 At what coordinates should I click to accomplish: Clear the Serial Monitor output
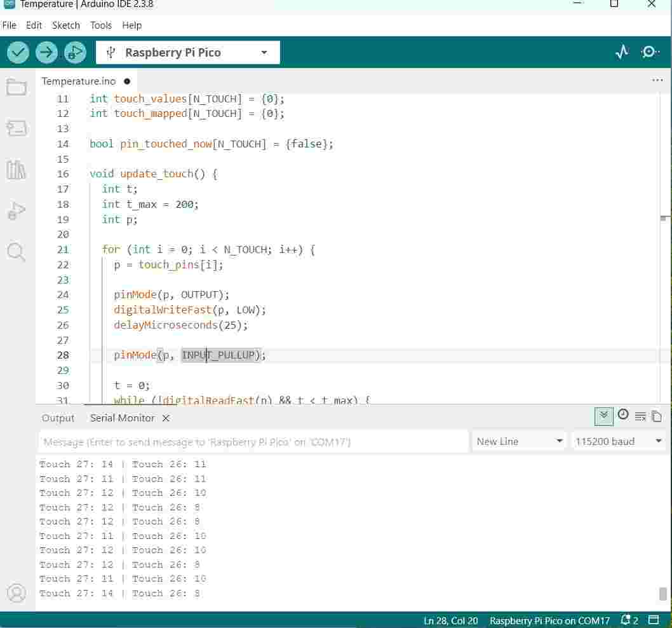click(640, 416)
